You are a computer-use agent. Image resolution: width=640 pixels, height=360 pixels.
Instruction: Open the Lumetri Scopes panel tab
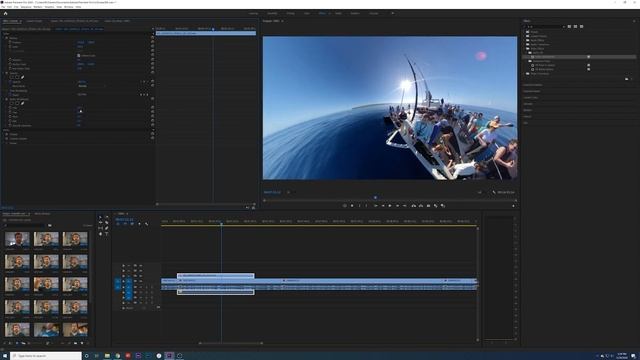(x=34, y=21)
